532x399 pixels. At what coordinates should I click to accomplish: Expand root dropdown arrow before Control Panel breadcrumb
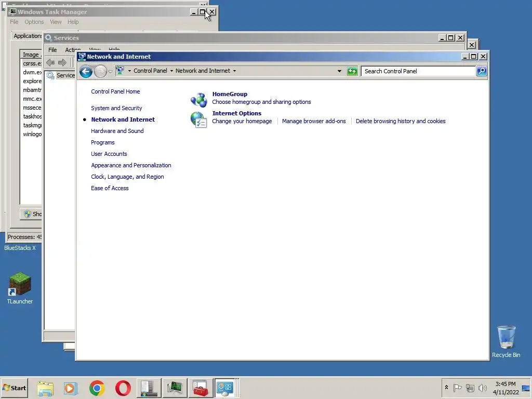tap(129, 71)
